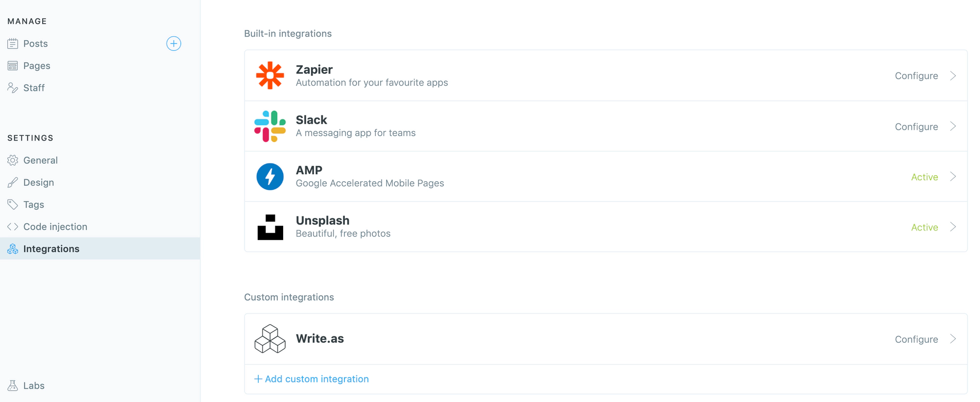Click Configure for Slack
The image size is (980, 402).
[x=916, y=127]
